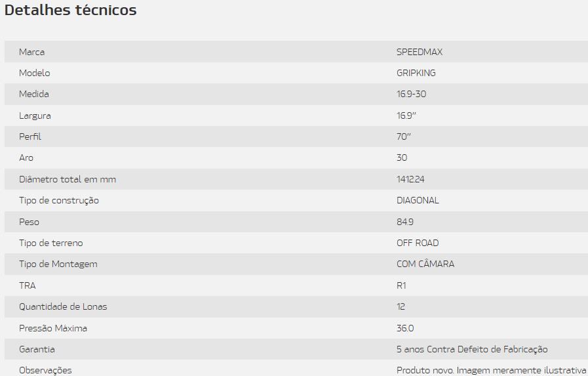This screenshot has width=588, height=376.
Task: Select the 1412.24 diameter value
Action: 410,179
